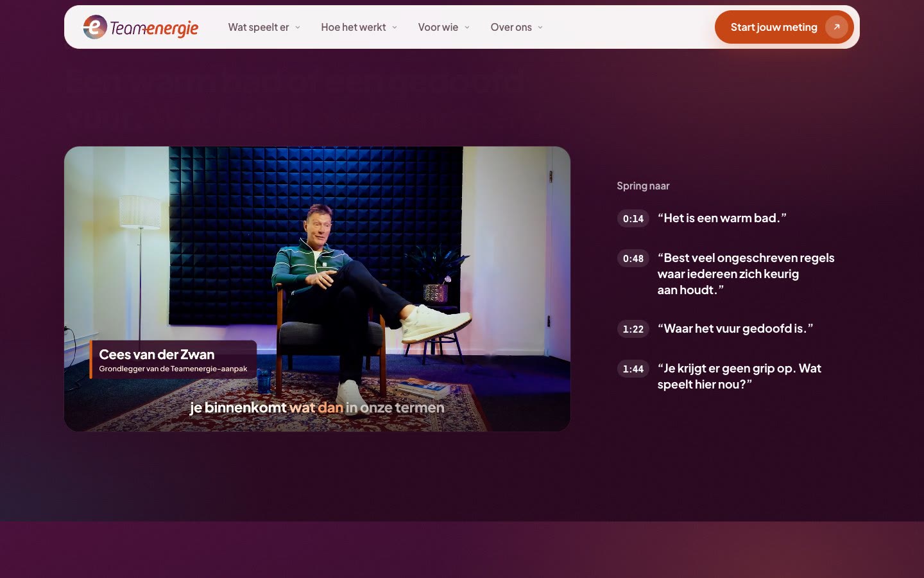924x578 pixels.
Task: Expand the chevron next to Wat speelt er
Action: [298, 28]
